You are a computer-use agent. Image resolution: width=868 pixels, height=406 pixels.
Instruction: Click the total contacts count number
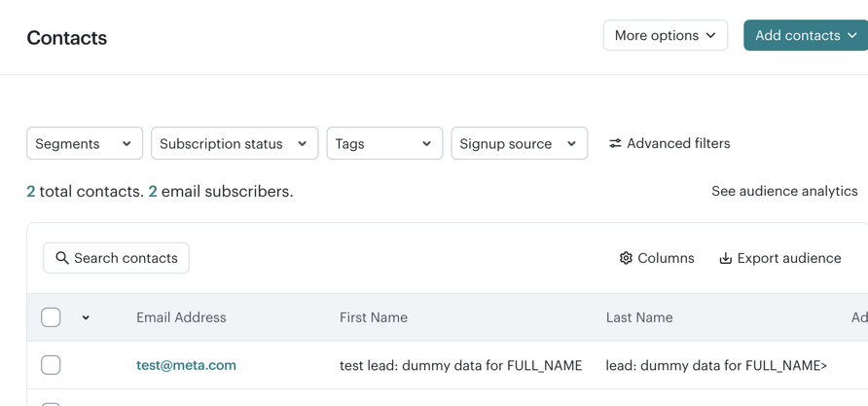click(31, 191)
